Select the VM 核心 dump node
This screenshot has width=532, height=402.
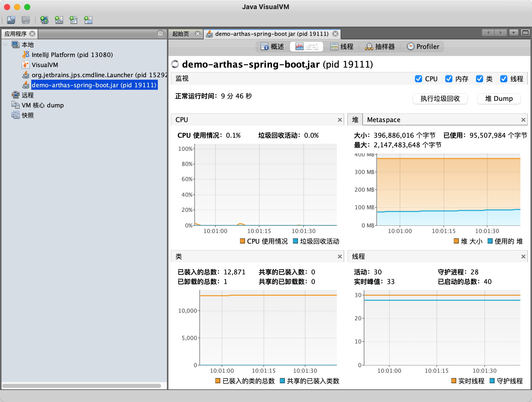[43, 105]
